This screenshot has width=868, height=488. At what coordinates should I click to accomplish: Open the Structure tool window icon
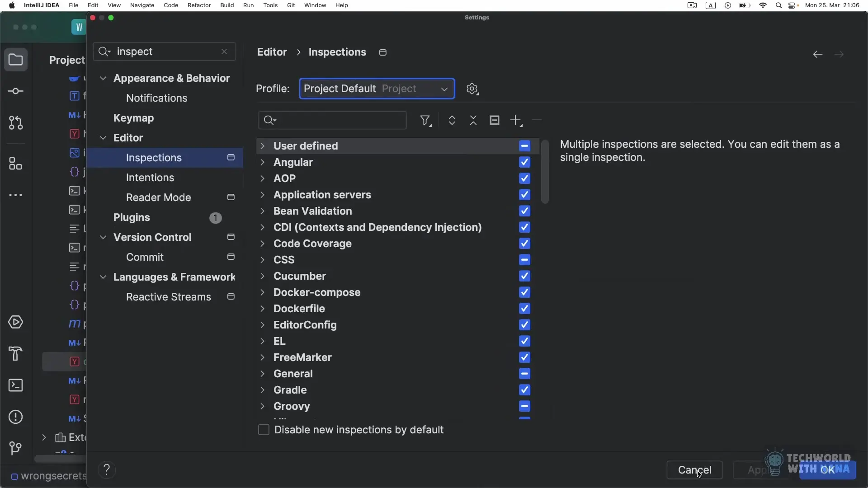(16, 164)
